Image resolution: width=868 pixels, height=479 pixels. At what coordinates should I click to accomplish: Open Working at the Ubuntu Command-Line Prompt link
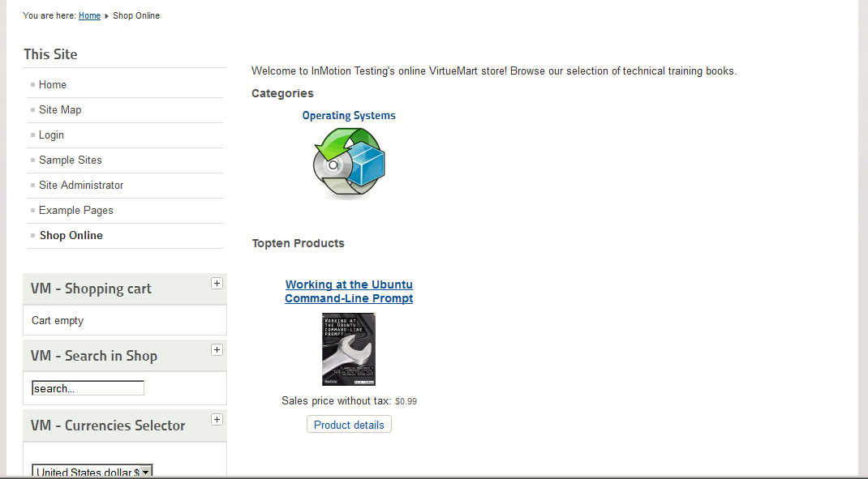349,292
